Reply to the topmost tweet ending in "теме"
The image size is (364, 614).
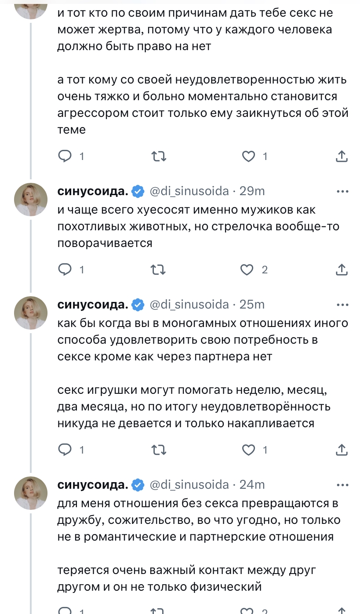[x=65, y=156]
